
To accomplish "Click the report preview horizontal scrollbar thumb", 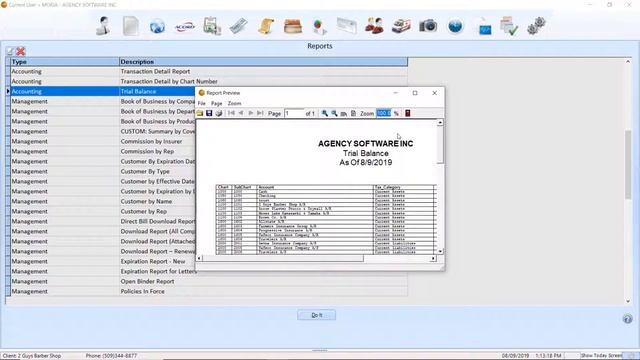I will [x=282, y=258].
